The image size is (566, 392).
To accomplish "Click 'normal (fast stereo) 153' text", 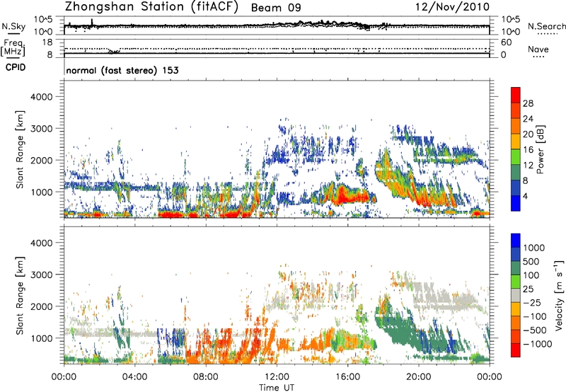I will [122, 70].
